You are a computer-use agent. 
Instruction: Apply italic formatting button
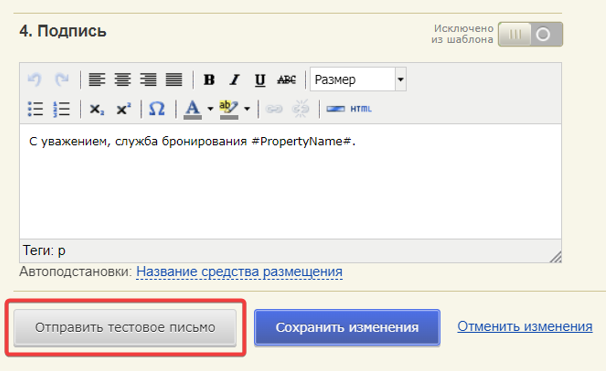tap(235, 80)
